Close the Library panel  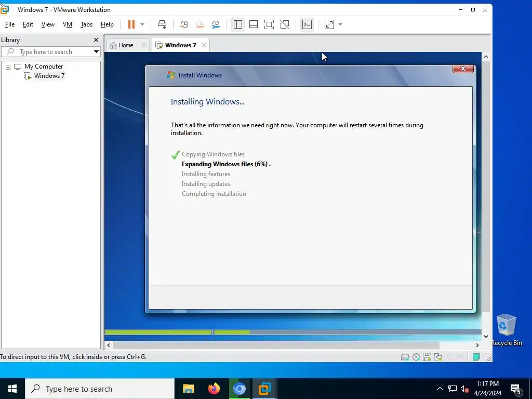click(x=96, y=40)
